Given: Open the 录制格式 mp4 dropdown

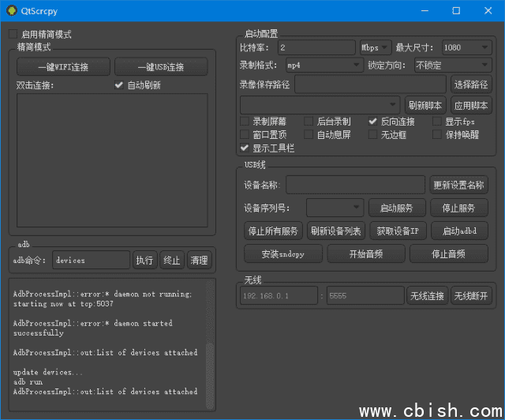Looking at the screenshot, I should pos(322,65).
